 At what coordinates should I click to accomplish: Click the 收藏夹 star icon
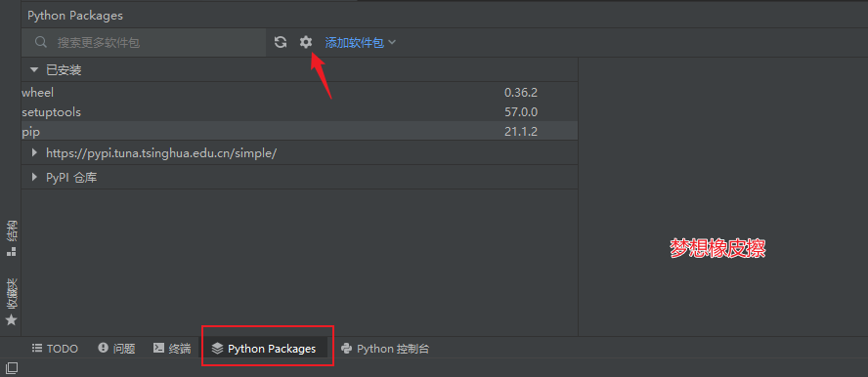coord(11,320)
